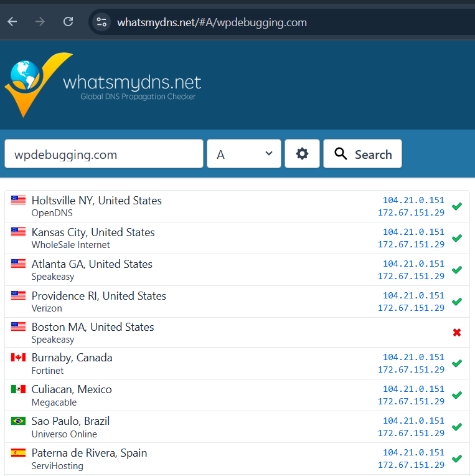Viewport: 475px width, 476px height.
Task: Click the OpenDNS provider label
Action: 52,213
